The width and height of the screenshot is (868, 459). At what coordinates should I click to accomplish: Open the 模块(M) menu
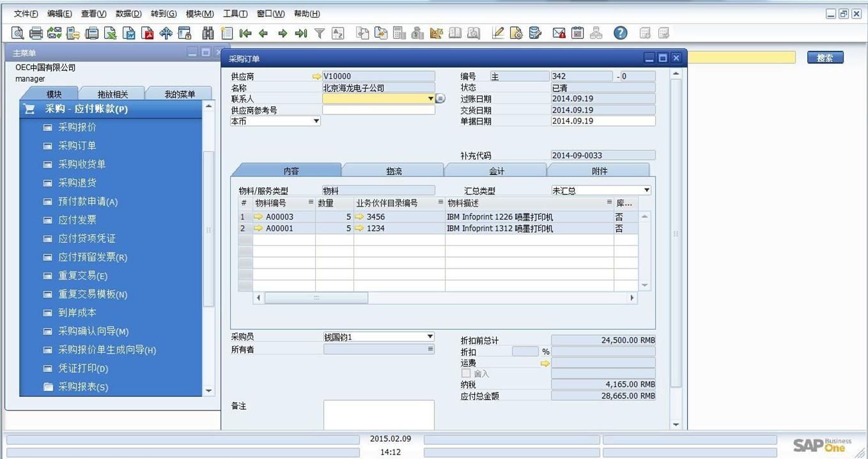click(x=199, y=14)
